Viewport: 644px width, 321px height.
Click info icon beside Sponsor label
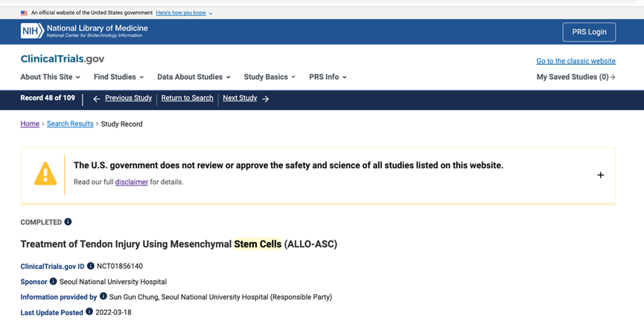point(54,281)
